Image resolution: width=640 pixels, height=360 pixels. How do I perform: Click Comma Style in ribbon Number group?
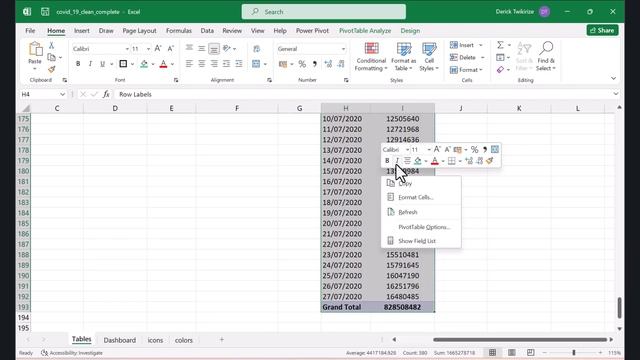point(315,64)
